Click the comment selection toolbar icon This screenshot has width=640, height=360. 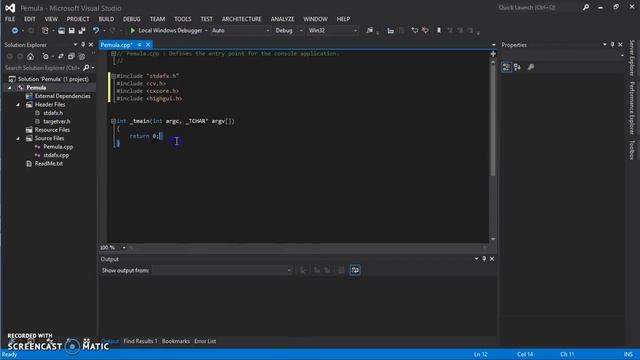415,31
